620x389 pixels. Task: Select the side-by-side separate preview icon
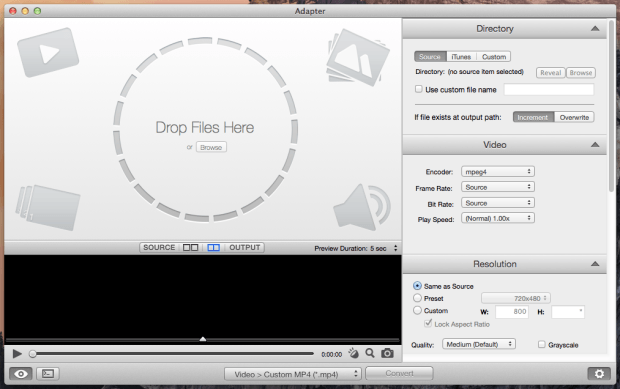190,247
